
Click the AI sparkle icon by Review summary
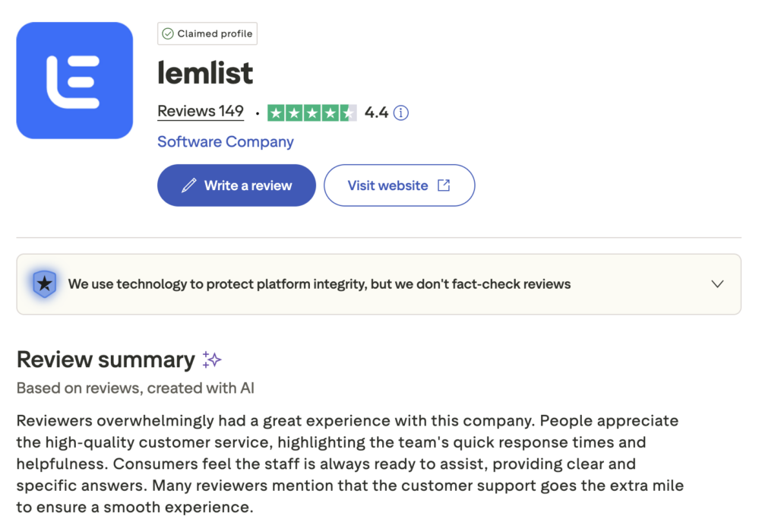coord(212,359)
